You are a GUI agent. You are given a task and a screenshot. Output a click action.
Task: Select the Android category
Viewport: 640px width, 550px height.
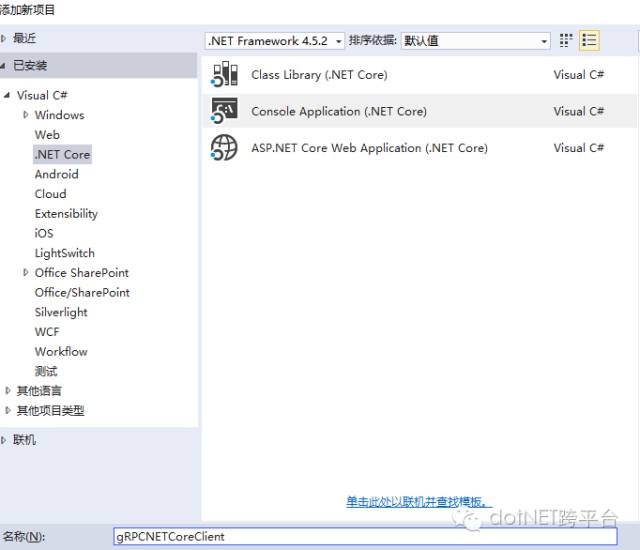(56, 174)
